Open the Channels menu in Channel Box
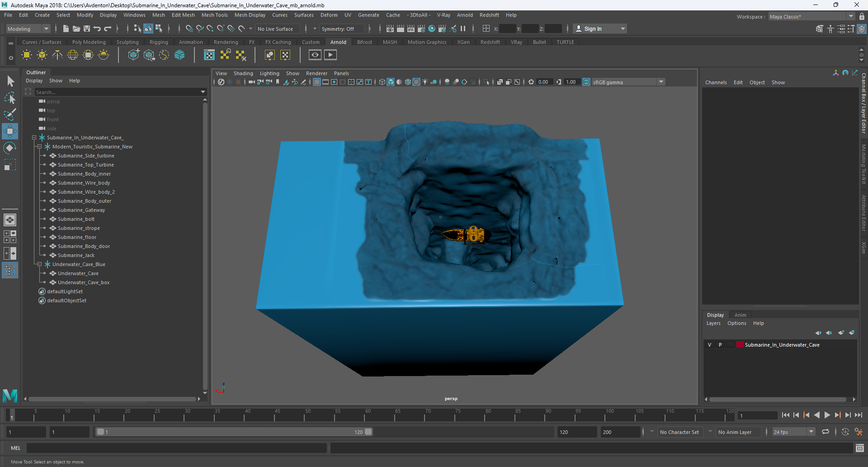868x467 pixels. (716, 82)
